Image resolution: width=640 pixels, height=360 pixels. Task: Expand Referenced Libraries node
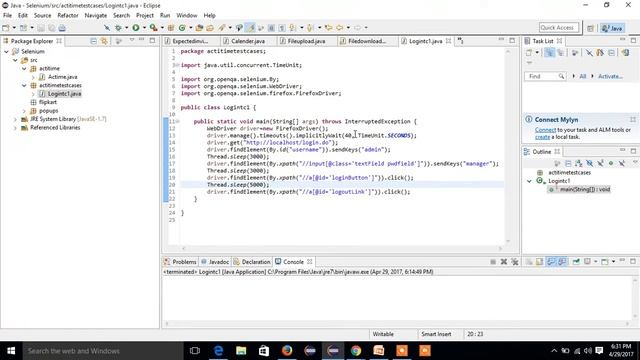tap(15, 128)
